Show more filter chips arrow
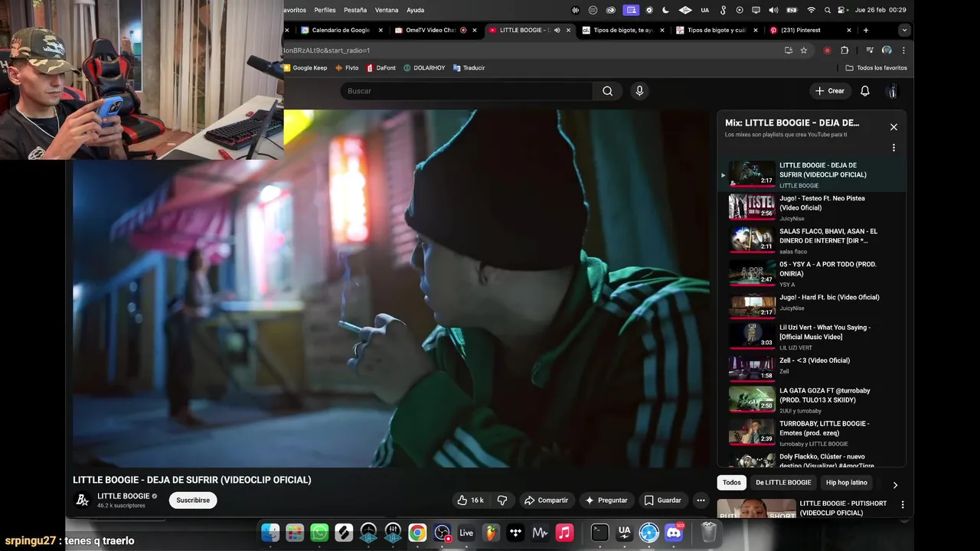The height and width of the screenshot is (551, 980). coord(895,484)
